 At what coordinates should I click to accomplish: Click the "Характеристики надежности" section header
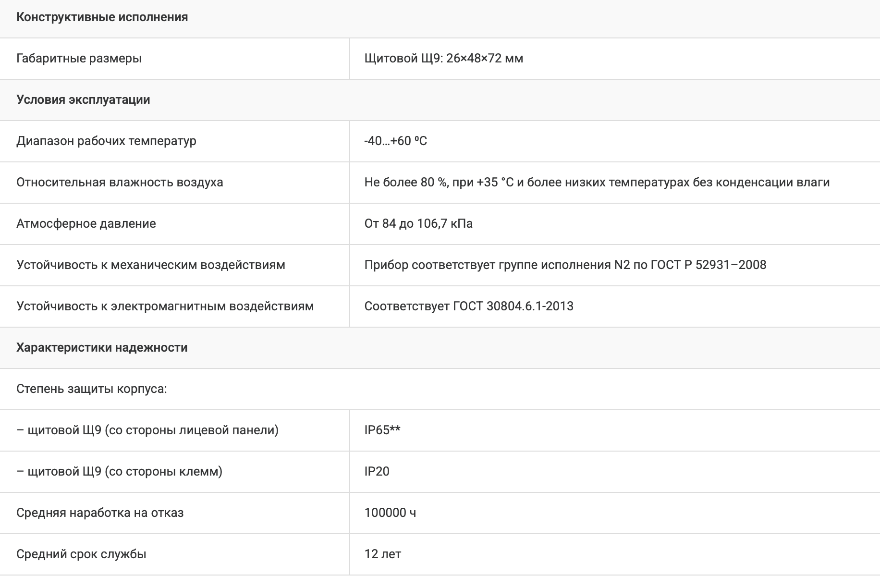pos(102,348)
